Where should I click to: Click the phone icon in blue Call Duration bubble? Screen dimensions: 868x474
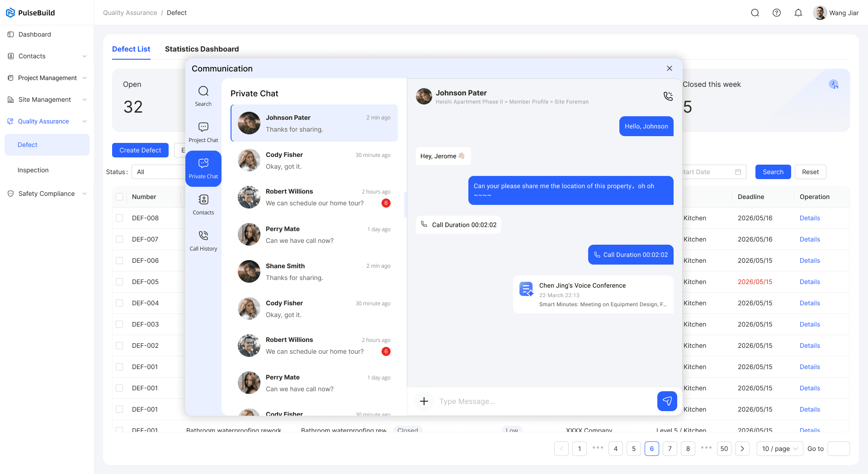[597, 255]
